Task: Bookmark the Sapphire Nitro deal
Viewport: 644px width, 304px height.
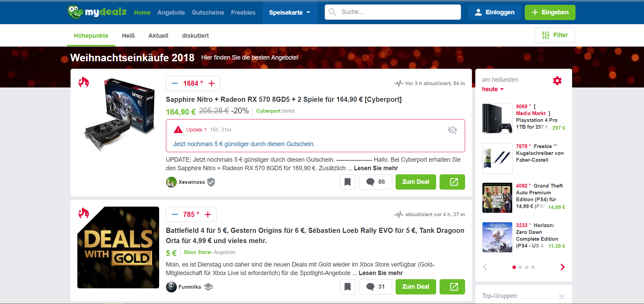Action: click(348, 182)
